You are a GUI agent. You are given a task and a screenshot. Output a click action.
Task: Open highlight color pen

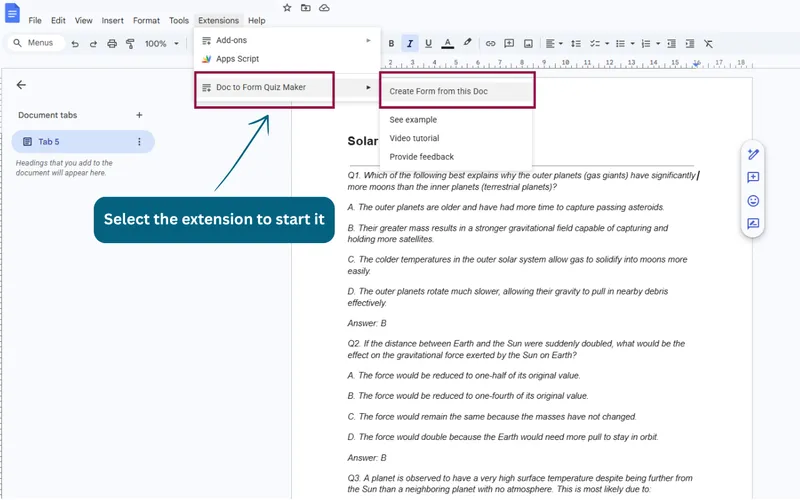(x=467, y=43)
